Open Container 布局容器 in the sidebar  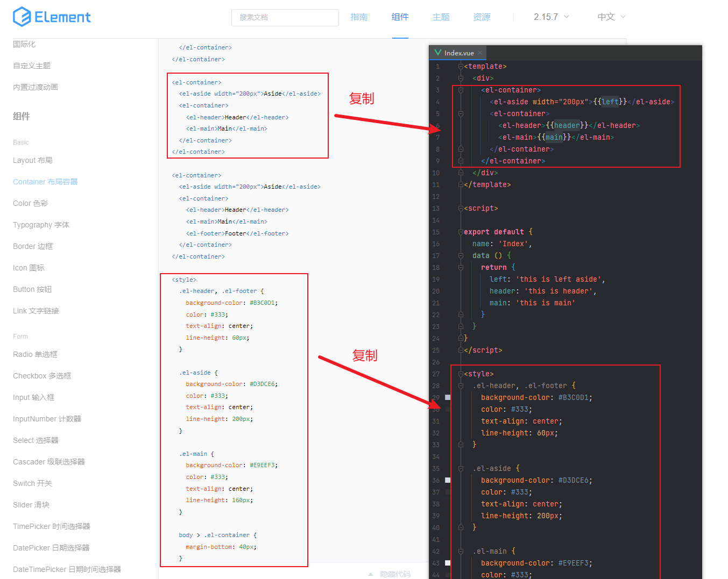coord(45,182)
